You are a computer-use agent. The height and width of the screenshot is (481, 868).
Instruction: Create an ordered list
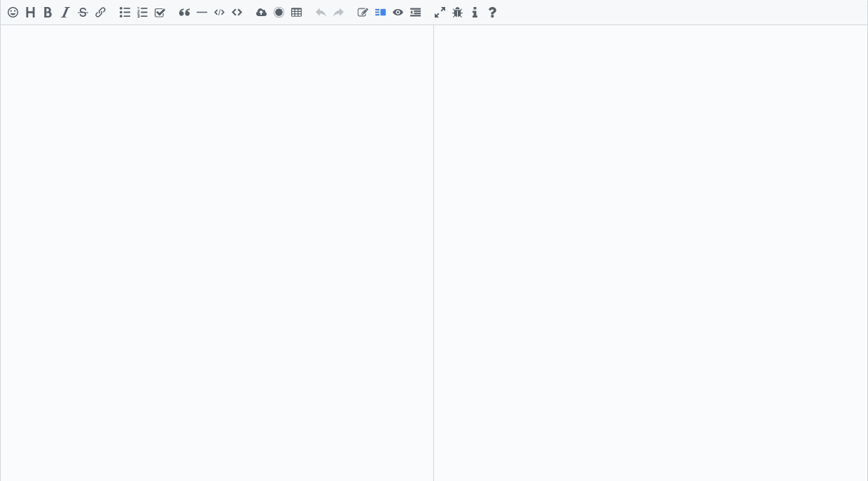point(142,12)
